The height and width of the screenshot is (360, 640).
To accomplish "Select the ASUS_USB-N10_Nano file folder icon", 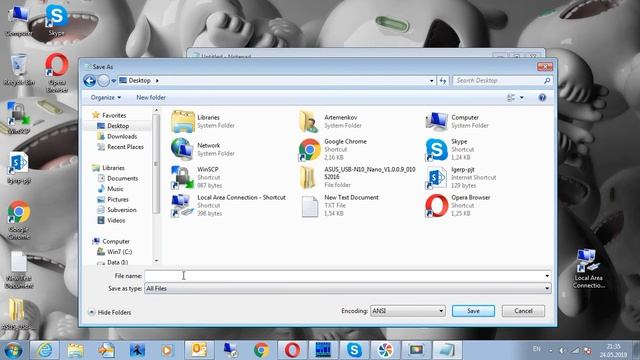I will [309, 177].
